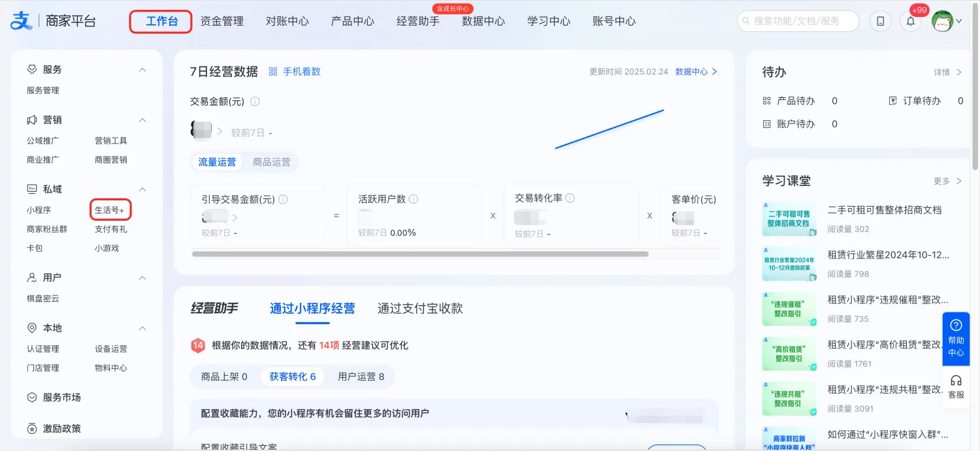Switch to the 工作台 tab
The image size is (980, 451).
click(x=161, y=22)
